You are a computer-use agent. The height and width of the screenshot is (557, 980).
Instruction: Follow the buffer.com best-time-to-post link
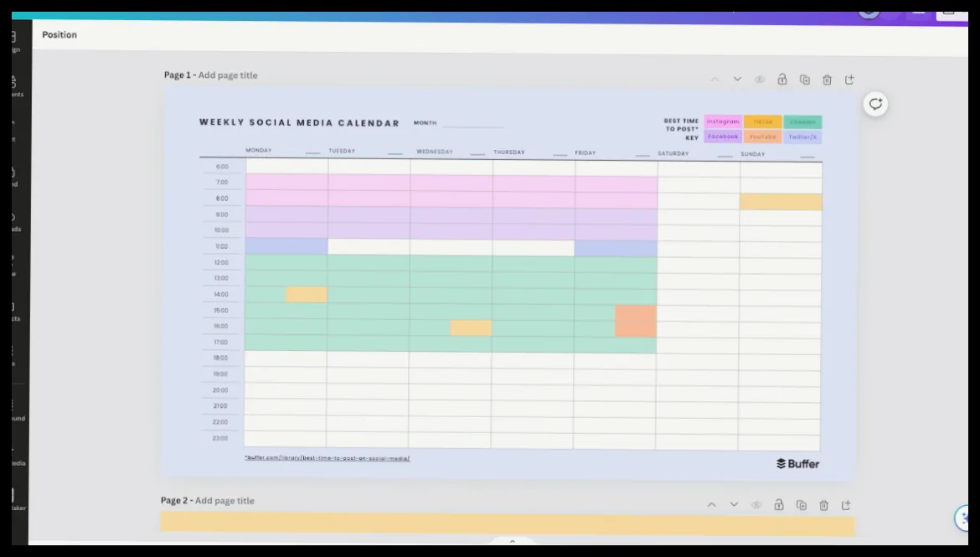coord(327,458)
